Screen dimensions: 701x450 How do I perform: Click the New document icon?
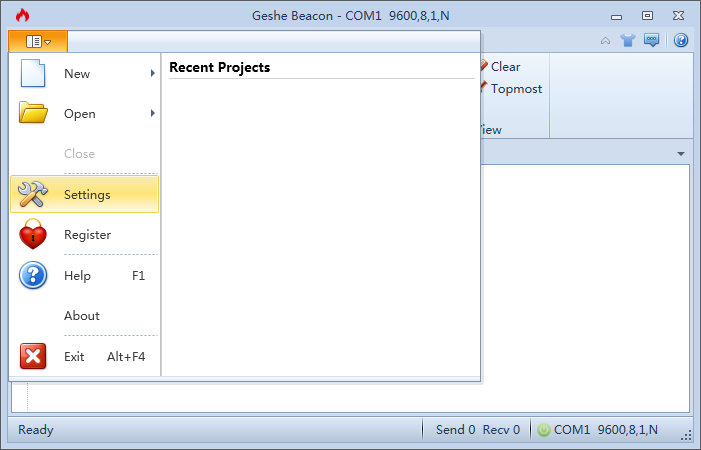(33, 73)
